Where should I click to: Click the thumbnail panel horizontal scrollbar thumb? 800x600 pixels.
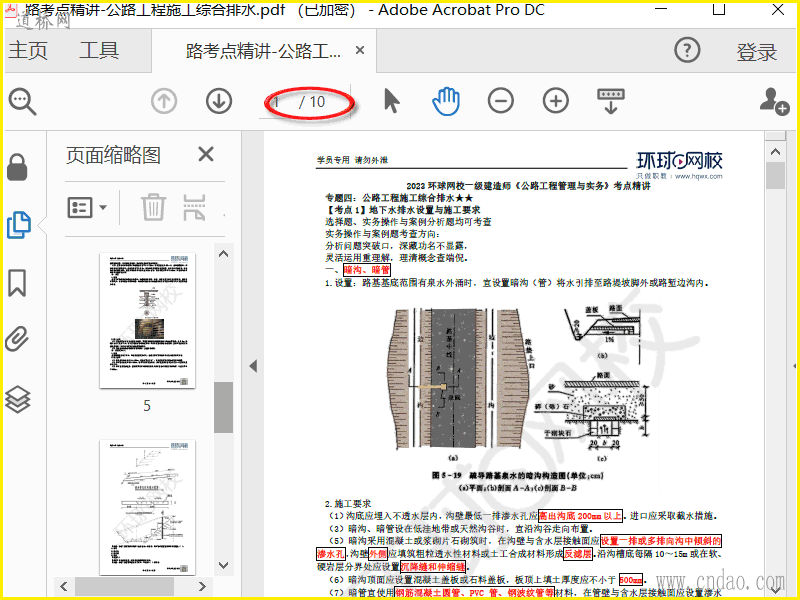tap(124, 586)
